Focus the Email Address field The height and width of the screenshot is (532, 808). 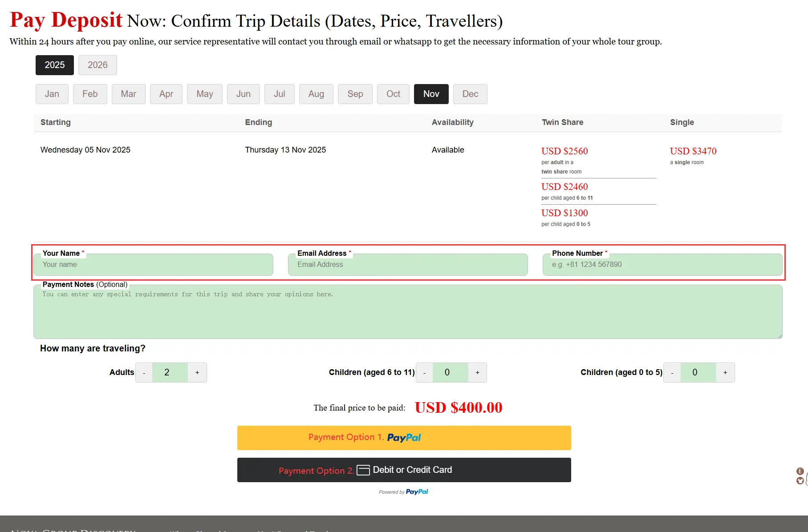(408, 265)
